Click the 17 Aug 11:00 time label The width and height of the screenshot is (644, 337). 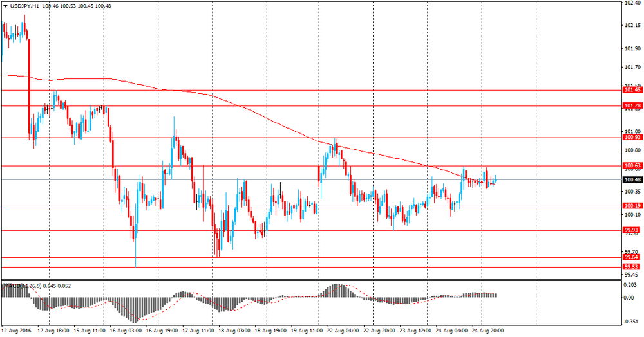pos(198,331)
